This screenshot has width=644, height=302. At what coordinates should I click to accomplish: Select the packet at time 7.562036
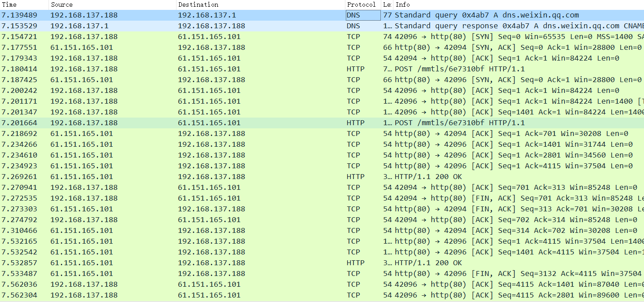point(322,284)
